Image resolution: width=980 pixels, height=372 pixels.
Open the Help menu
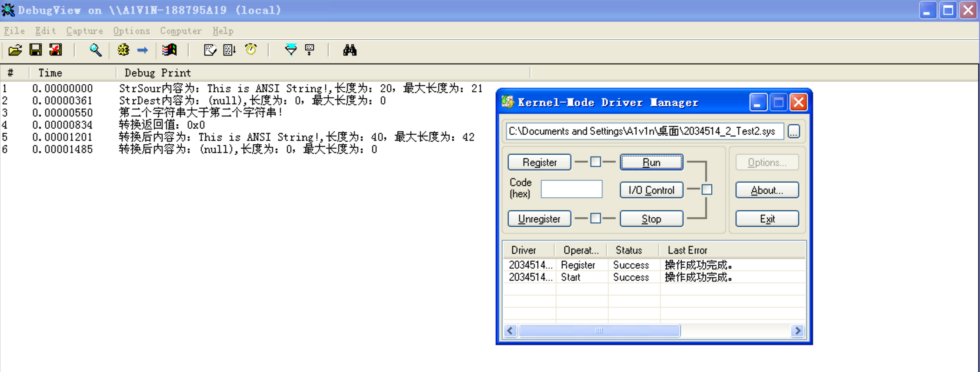click(223, 31)
